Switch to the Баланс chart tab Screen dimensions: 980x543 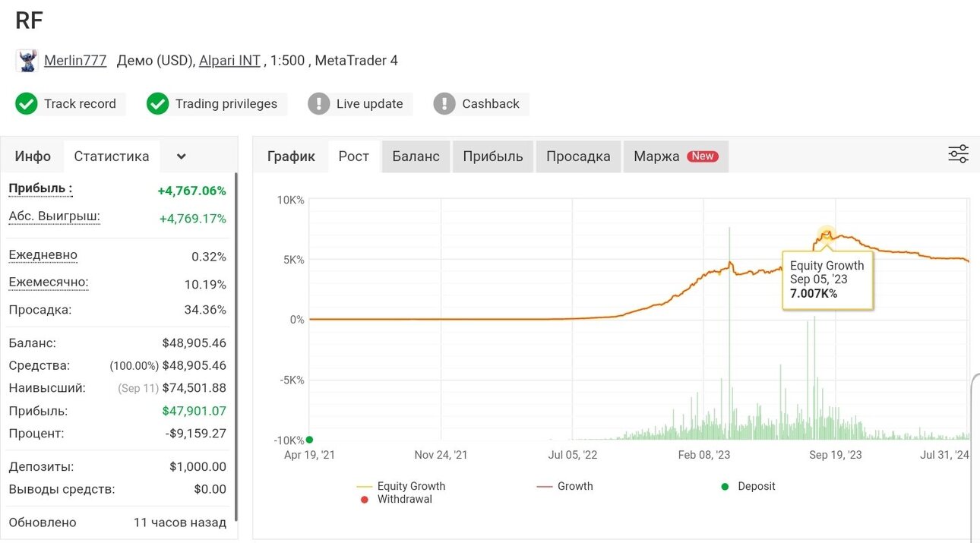tap(416, 156)
